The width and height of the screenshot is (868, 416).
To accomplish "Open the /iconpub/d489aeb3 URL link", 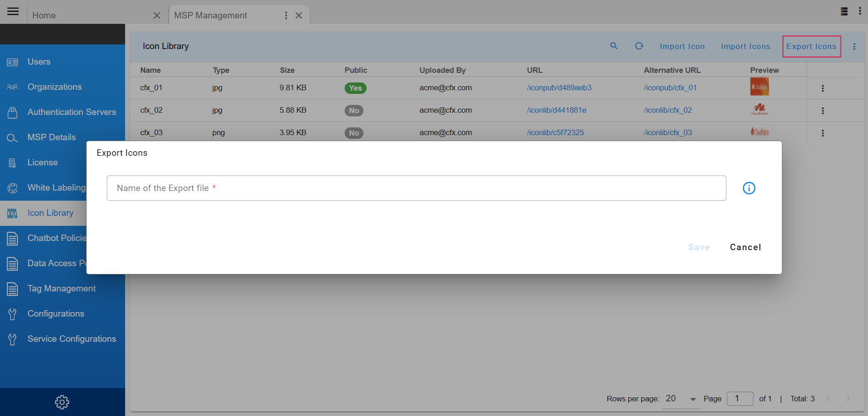I will [x=559, y=88].
